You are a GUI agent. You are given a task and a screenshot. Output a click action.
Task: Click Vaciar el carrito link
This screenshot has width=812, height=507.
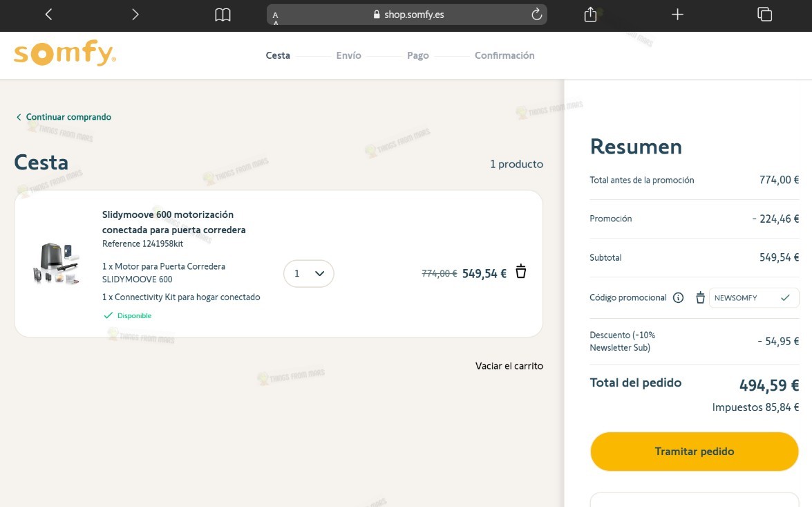[509, 366]
